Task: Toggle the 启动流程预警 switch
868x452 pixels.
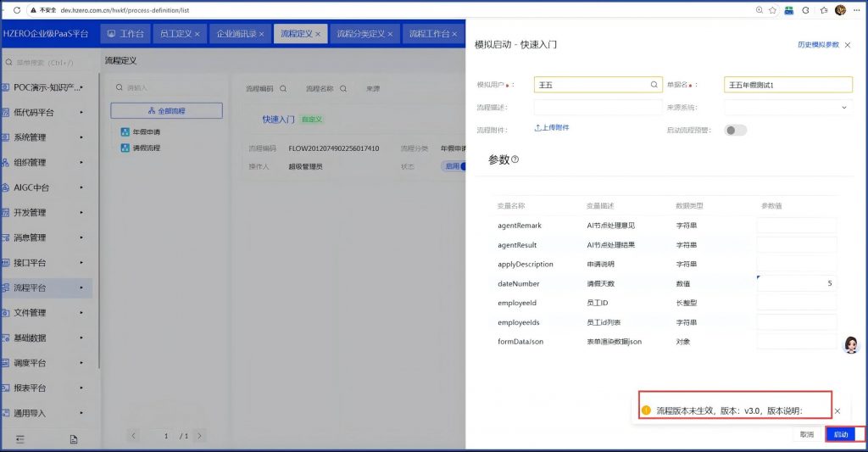Action: point(736,130)
